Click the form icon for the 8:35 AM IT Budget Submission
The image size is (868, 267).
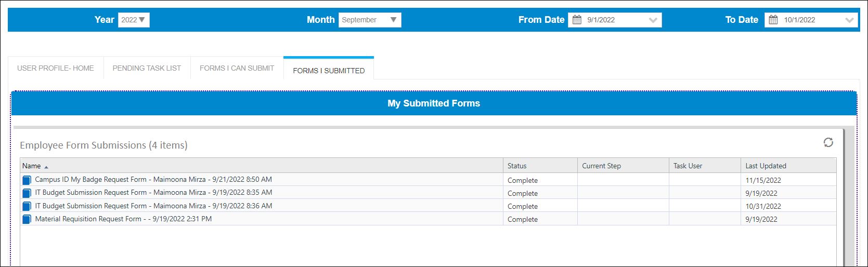(x=27, y=193)
